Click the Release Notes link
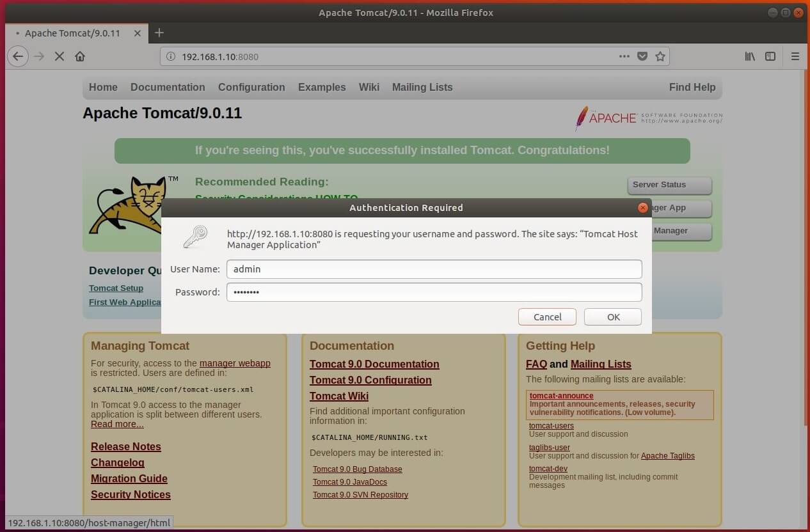Image resolution: width=810 pixels, height=532 pixels. (125, 446)
